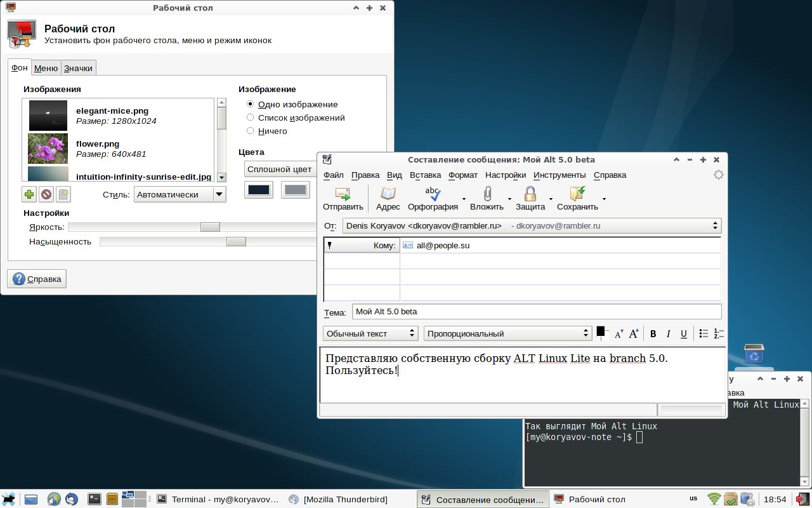This screenshot has width=812, height=508.
Task: Click the power manager tray icon
Action: point(747,499)
